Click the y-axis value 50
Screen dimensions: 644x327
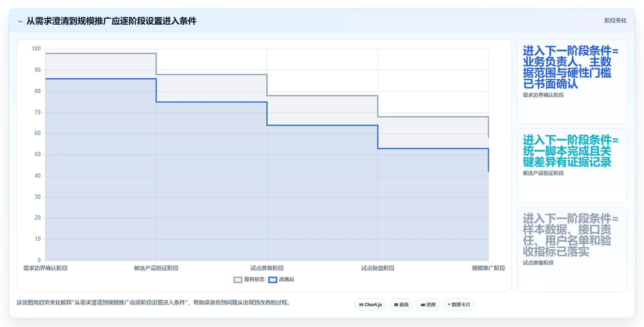click(x=38, y=155)
